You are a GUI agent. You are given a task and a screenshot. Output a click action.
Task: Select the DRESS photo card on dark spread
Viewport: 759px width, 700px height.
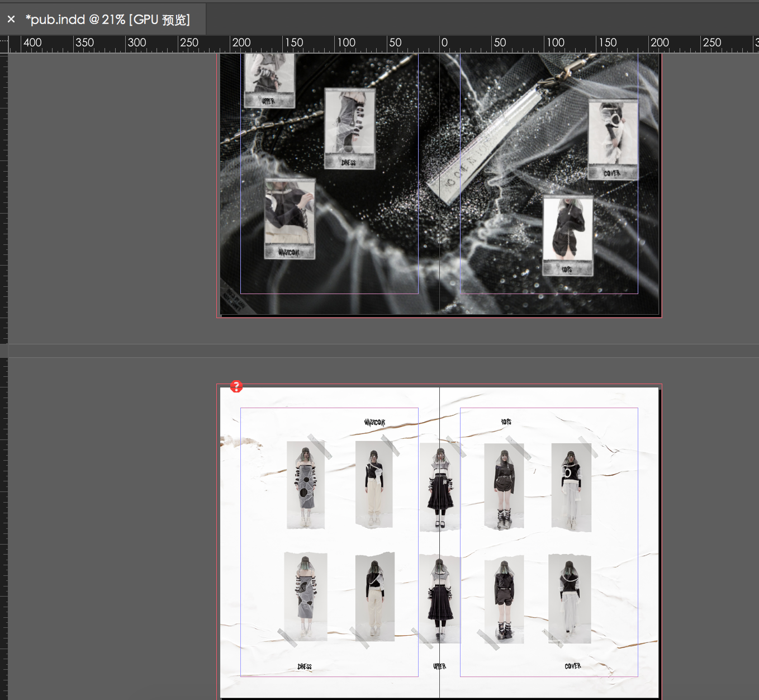click(350, 129)
